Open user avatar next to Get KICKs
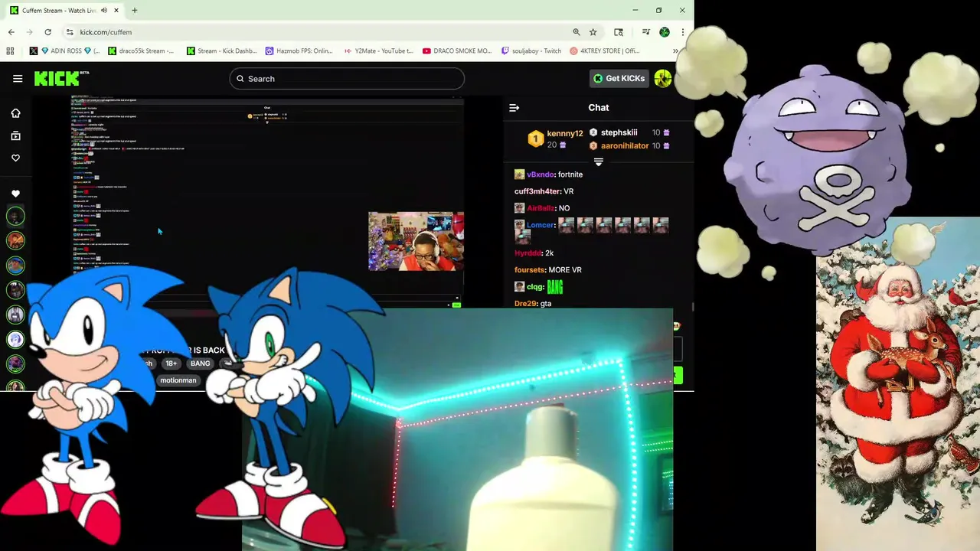The width and height of the screenshot is (980, 551). pyautogui.click(x=663, y=78)
